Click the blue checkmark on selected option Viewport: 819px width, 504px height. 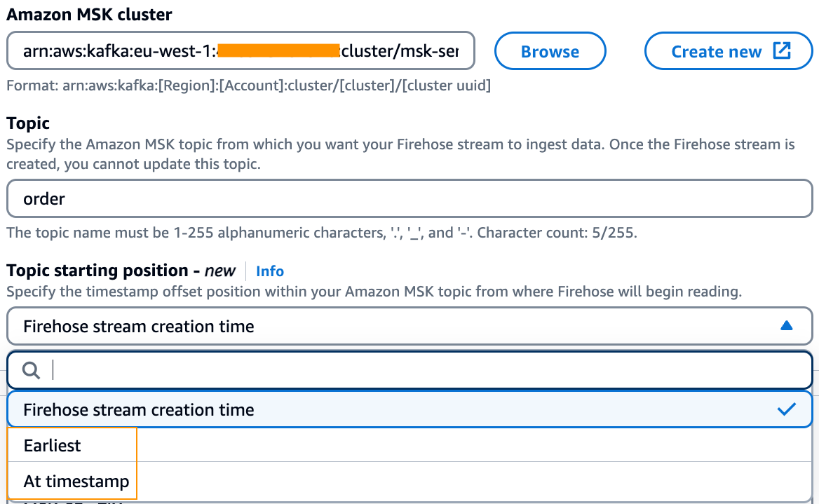[786, 409]
